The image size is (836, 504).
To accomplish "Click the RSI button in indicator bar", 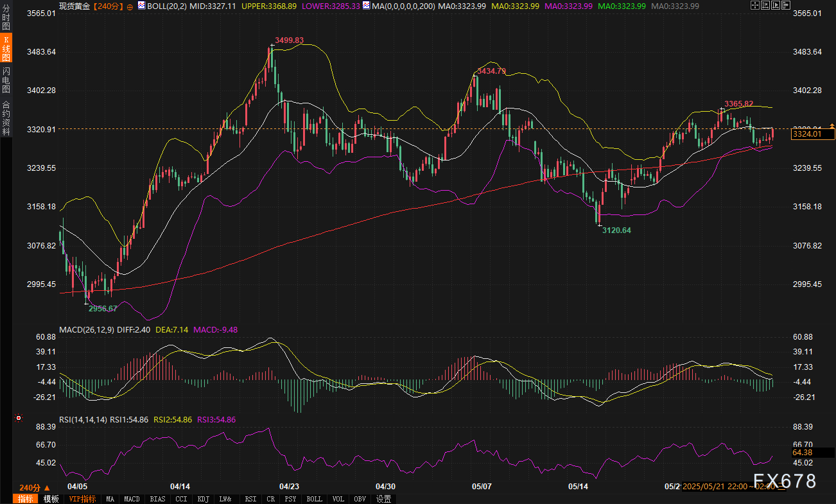I will [x=250, y=499].
